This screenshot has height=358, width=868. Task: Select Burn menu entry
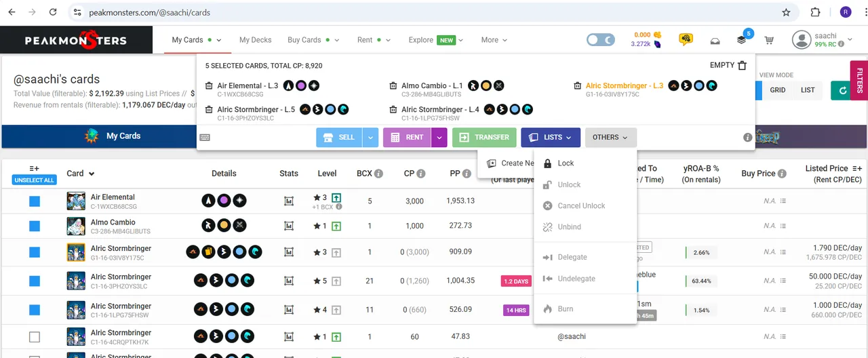(x=585, y=309)
